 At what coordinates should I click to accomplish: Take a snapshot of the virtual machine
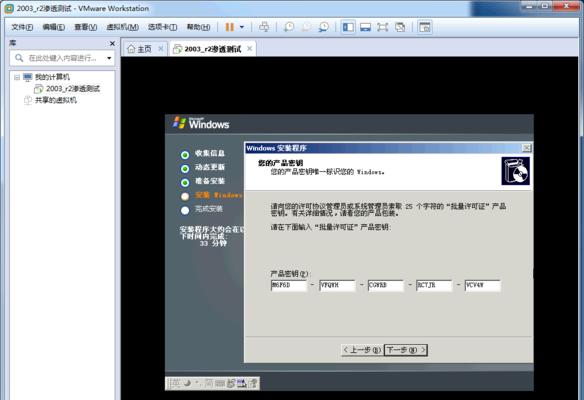click(289, 27)
